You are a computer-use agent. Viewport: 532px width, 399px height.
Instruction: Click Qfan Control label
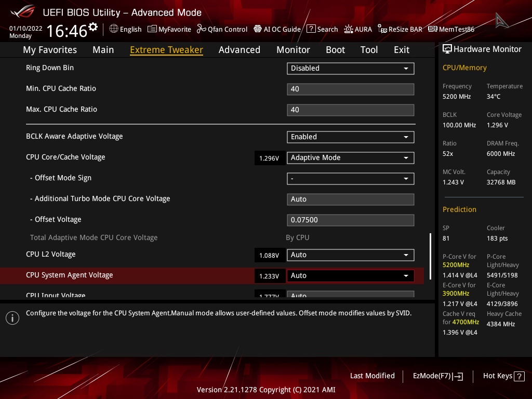[x=228, y=30]
